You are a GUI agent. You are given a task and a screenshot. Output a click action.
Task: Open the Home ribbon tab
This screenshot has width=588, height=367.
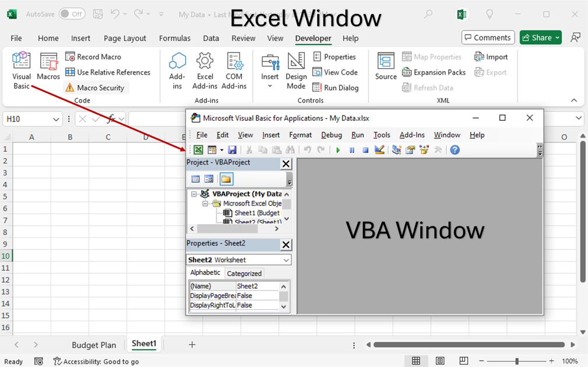click(48, 39)
